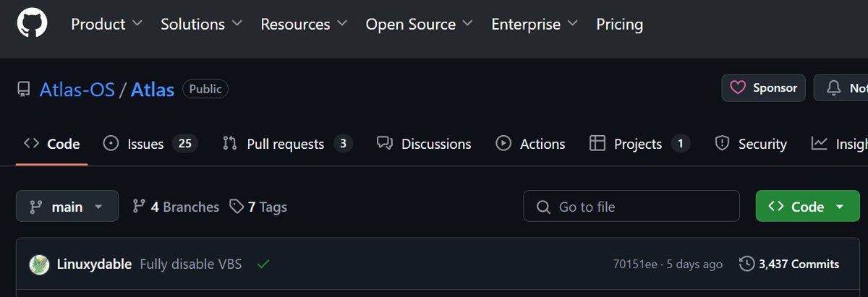Click the Insights graph icon

pos(820,143)
